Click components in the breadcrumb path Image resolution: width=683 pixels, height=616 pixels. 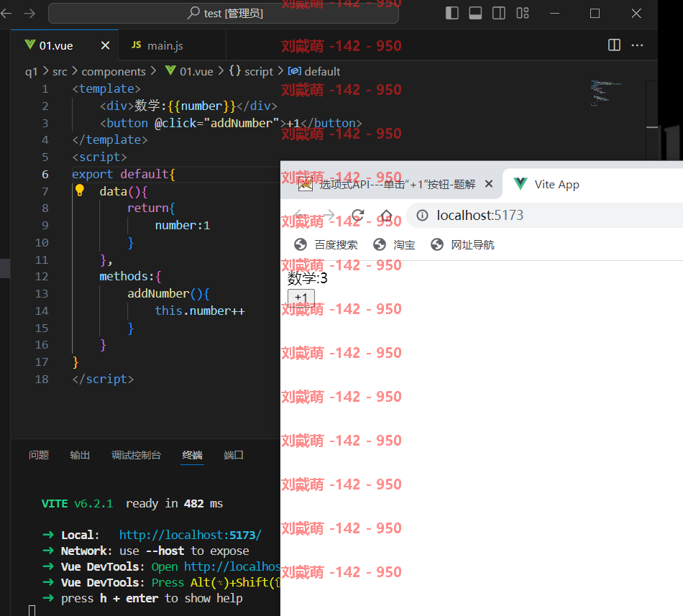114,71
